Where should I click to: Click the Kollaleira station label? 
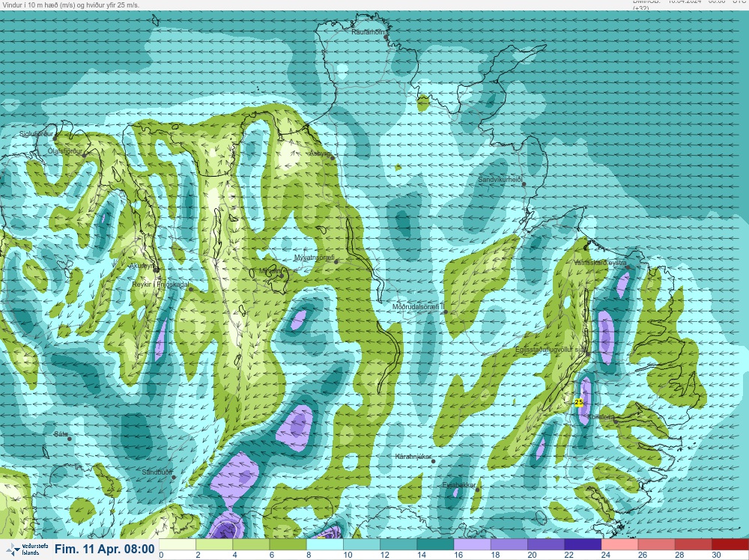coord(601,417)
